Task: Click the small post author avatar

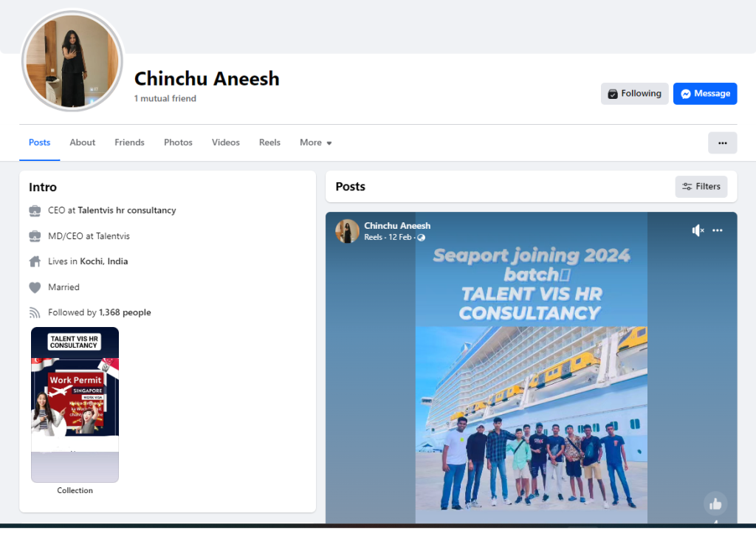Action: 347,231
